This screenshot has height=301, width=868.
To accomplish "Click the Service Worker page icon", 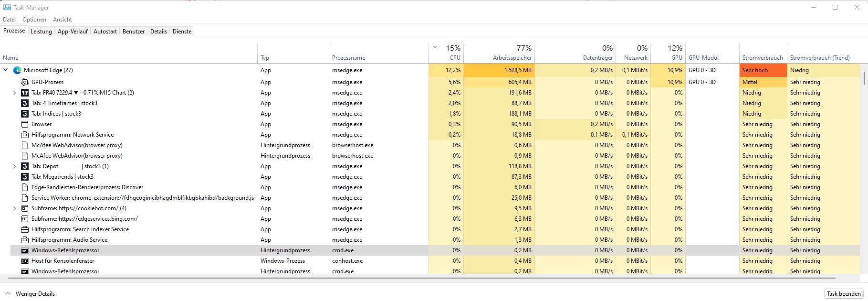I will tap(25, 198).
